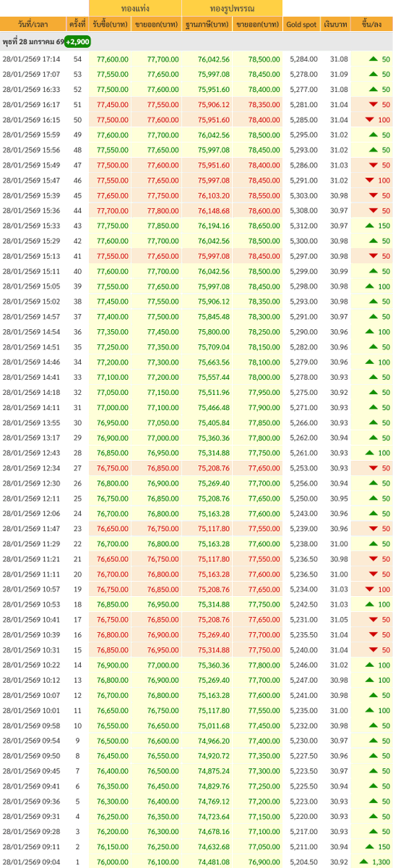Click Gold spot value 5,253.00
Screen dimensions: 393x868
[x=303, y=468]
